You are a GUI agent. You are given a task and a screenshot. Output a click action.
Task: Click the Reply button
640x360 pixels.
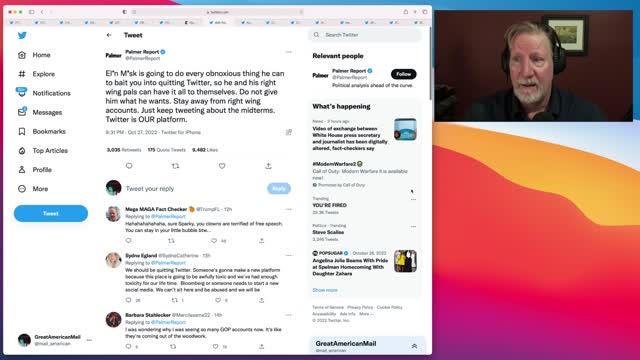click(x=279, y=189)
